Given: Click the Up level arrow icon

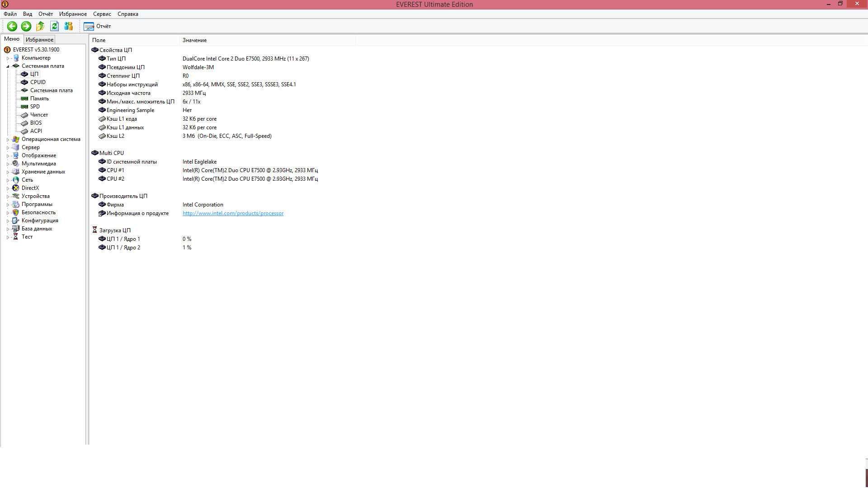Looking at the screenshot, I should click(x=40, y=26).
